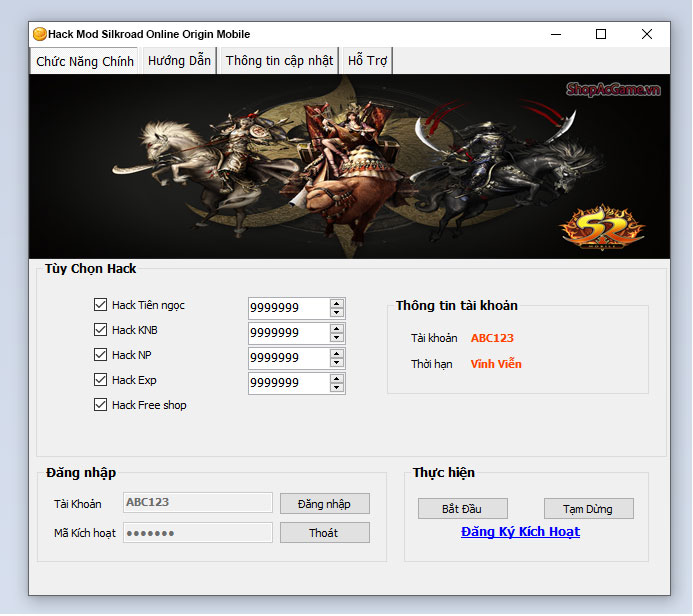Open the Chức Năng Chính tab
Viewport: 693px width, 616px height.
pyautogui.click(x=84, y=61)
